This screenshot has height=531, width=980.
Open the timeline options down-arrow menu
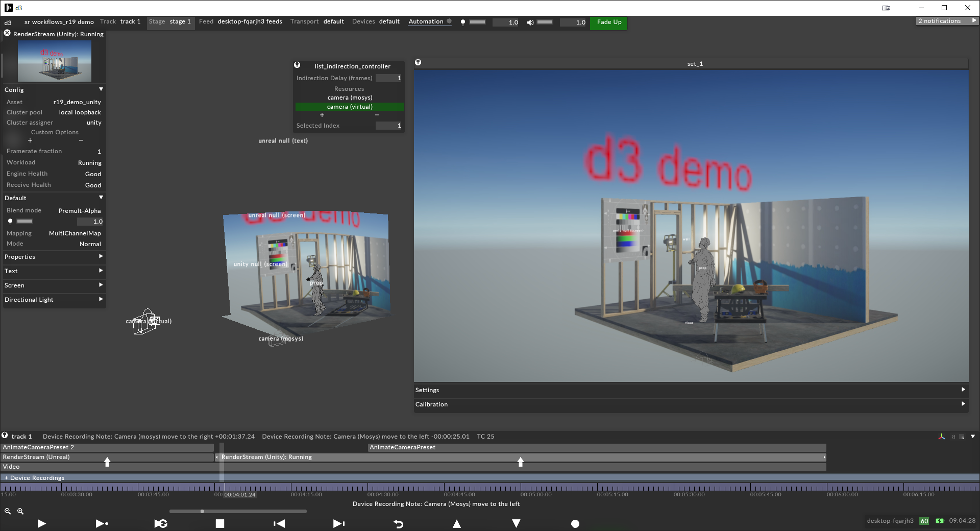point(973,437)
